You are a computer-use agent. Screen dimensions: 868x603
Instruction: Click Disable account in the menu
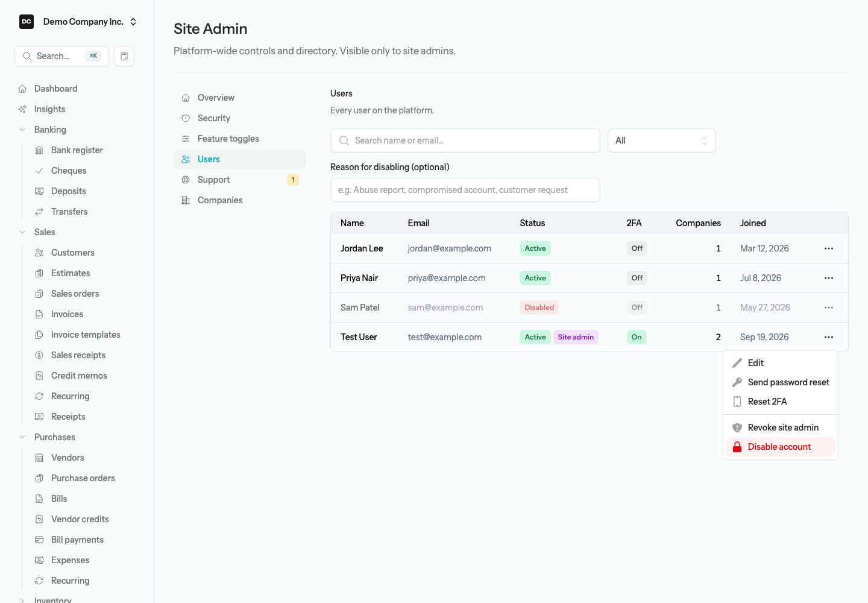pyautogui.click(x=781, y=447)
